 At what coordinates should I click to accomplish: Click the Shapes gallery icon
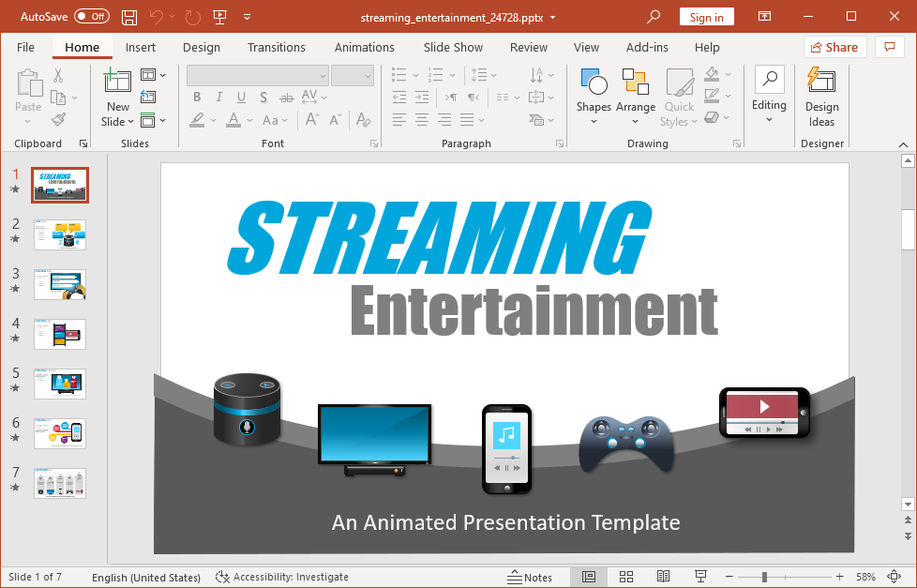594,92
